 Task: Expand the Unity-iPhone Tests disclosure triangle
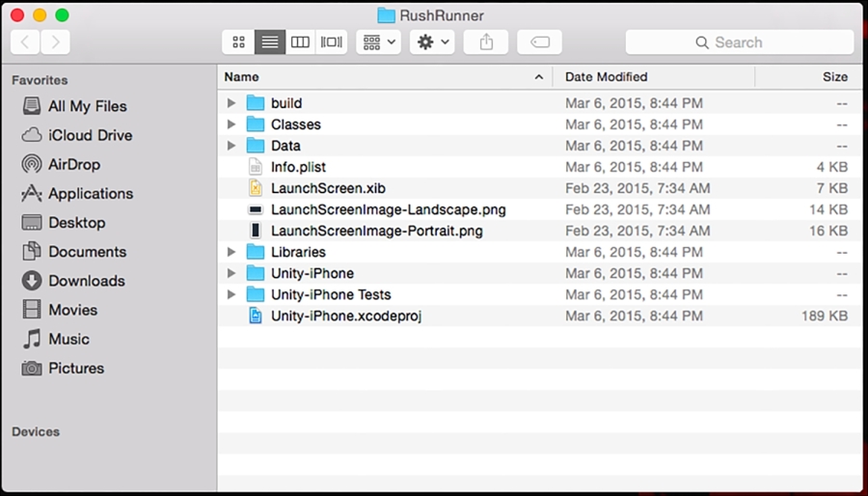(231, 294)
